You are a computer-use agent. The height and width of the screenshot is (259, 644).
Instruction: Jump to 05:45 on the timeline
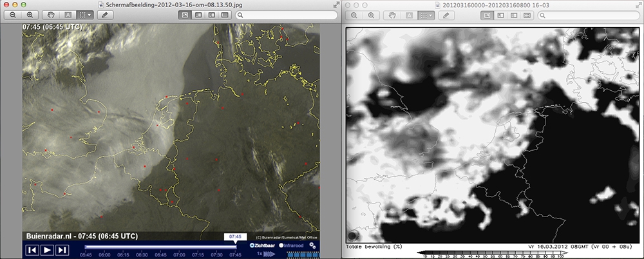click(86, 255)
